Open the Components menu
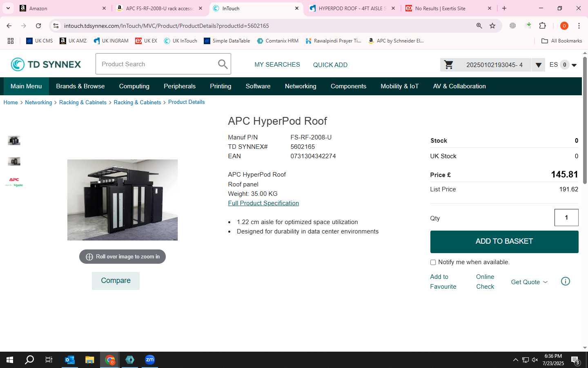Viewport: 588px width, 368px height. click(x=348, y=86)
